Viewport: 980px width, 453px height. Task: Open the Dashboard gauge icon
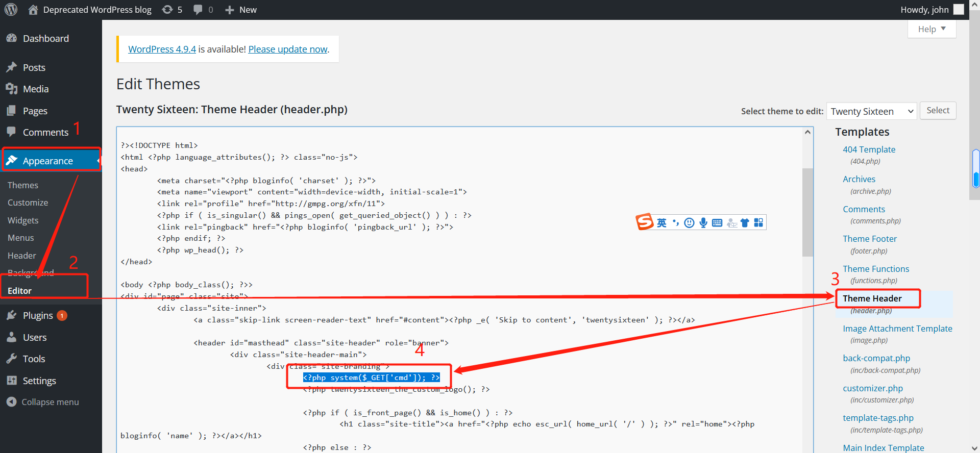coord(12,38)
